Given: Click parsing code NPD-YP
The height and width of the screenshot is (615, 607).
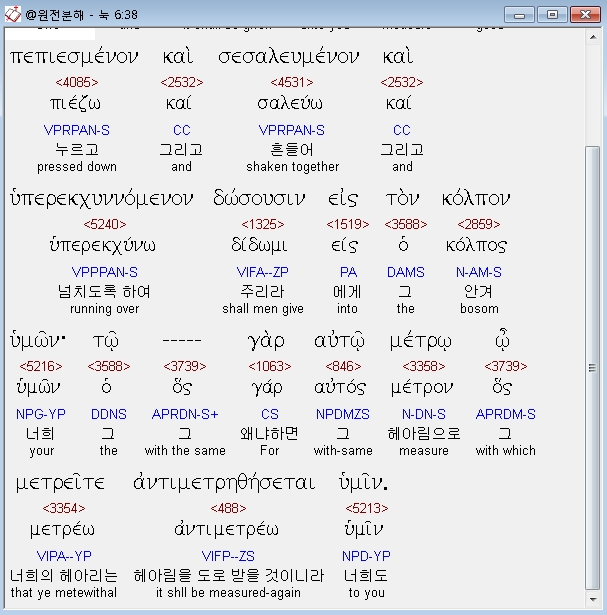Looking at the screenshot, I should [366, 556].
